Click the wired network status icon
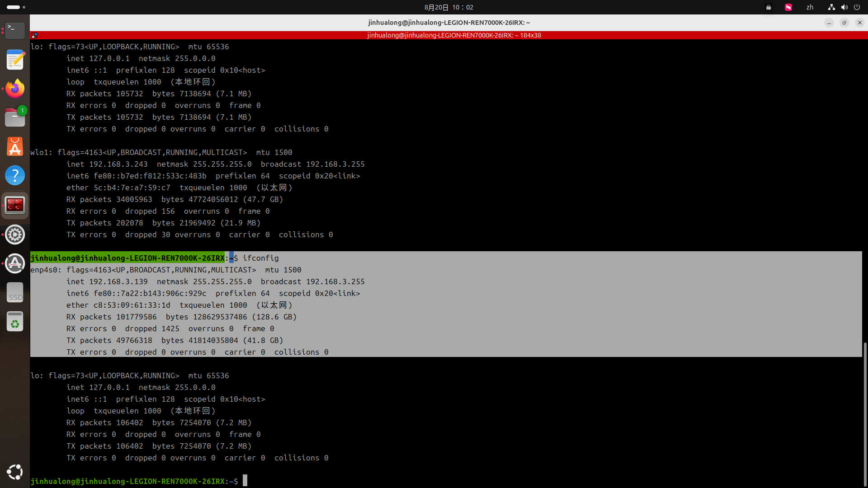The image size is (868, 488). point(831,7)
